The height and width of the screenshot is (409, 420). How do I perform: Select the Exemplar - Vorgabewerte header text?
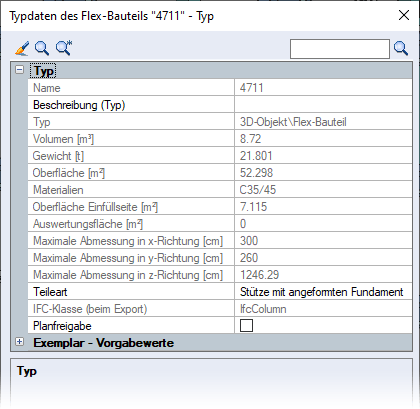(103, 343)
